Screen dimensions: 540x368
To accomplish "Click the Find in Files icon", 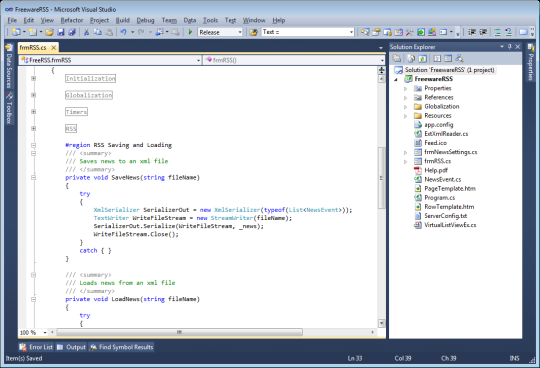I will pos(254,32).
